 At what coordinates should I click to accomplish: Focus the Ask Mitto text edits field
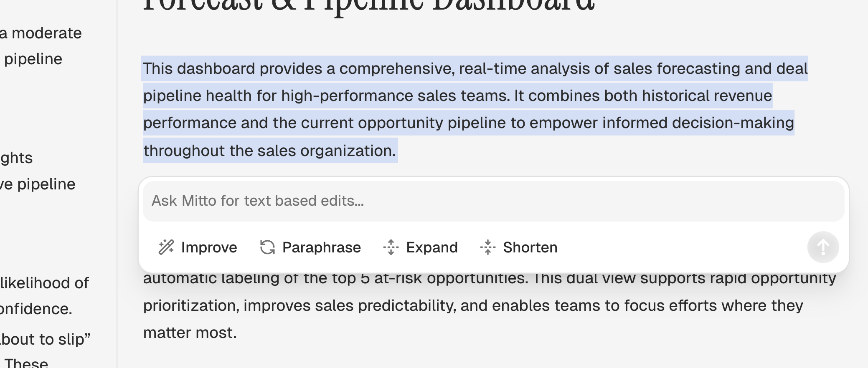coord(493,201)
